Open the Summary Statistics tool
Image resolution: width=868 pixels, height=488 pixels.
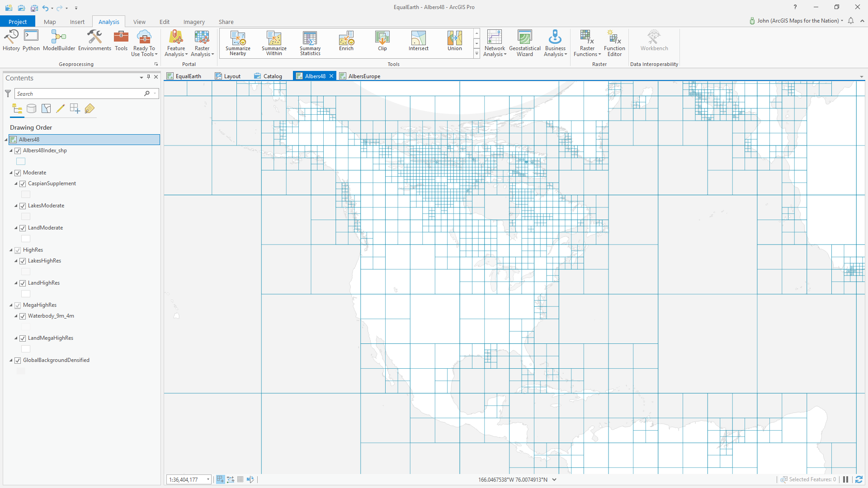[310, 43]
